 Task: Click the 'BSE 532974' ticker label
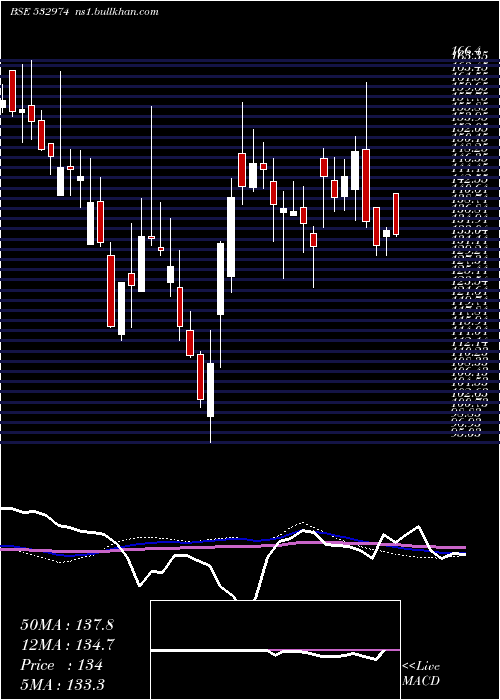pos(39,12)
